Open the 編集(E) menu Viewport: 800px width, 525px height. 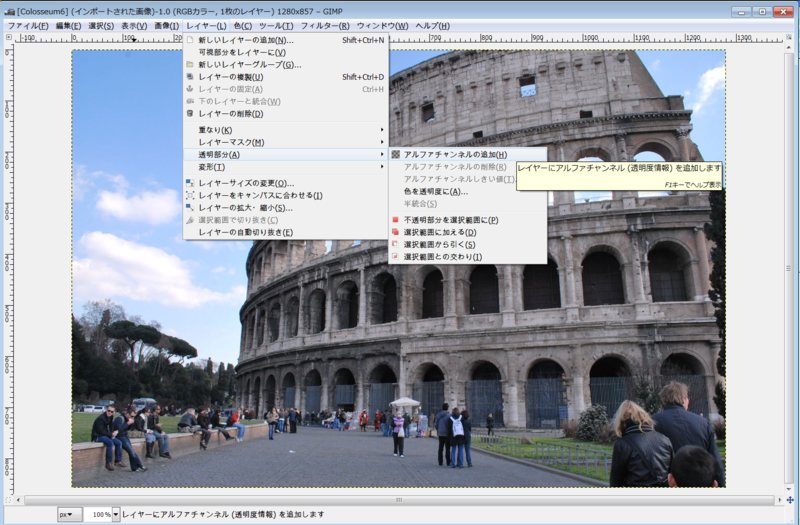(68, 26)
